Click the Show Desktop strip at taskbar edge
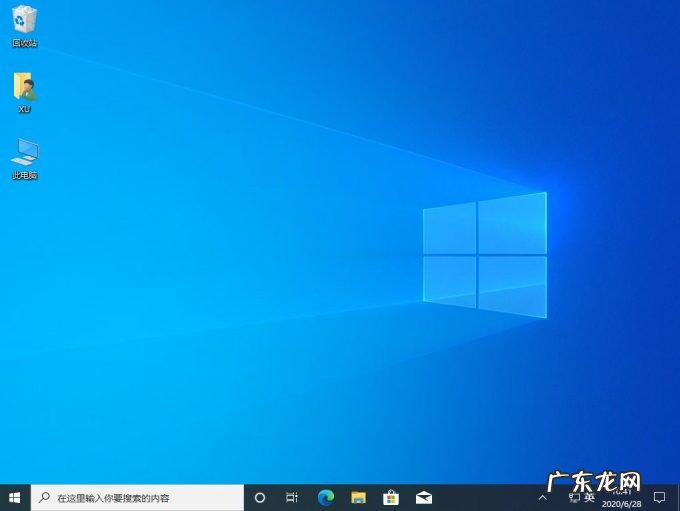680x511 pixels. tap(678, 497)
